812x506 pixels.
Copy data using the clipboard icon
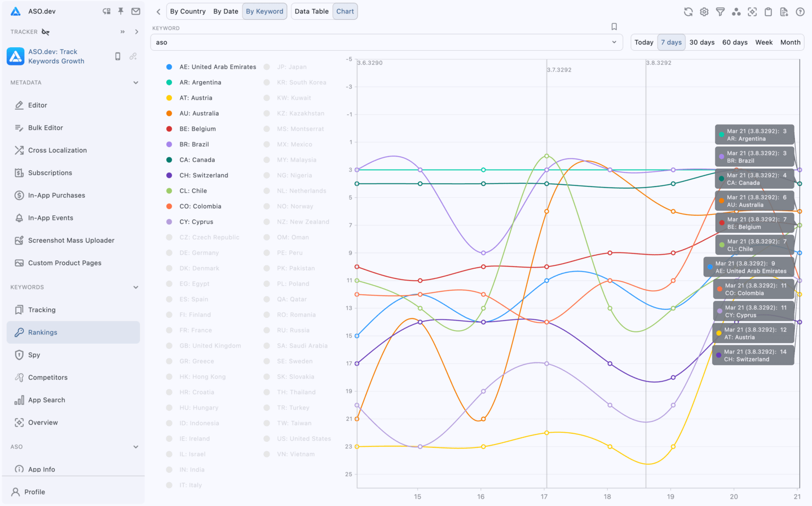[x=768, y=11]
